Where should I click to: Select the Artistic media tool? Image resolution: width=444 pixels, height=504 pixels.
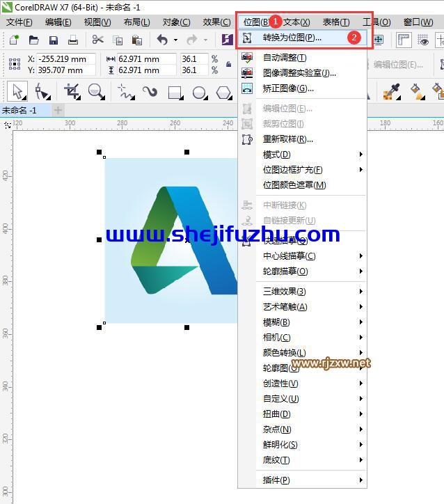click(150, 92)
